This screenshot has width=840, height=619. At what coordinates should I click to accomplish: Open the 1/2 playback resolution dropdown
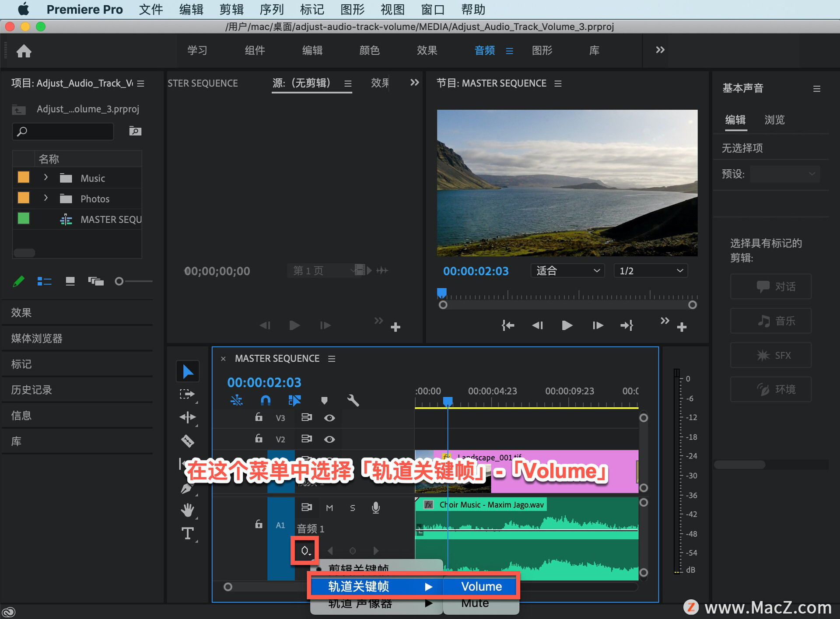click(651, 270)
